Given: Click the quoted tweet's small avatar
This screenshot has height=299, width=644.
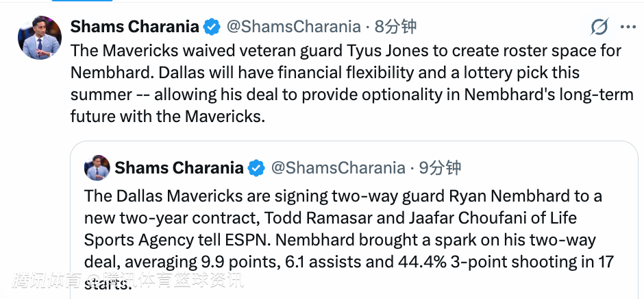Looking at the screenshot, I should (x=97, y=168).
